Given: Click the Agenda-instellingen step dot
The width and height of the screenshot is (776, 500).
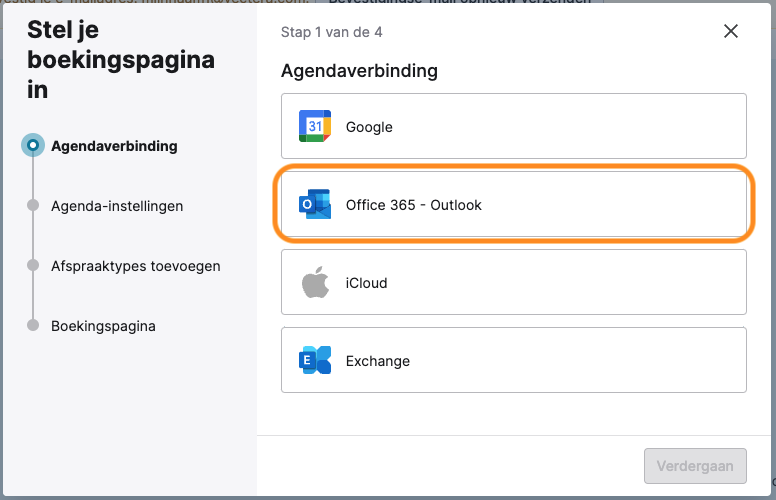Looking at the screenshot, I should tap(33, 205).
